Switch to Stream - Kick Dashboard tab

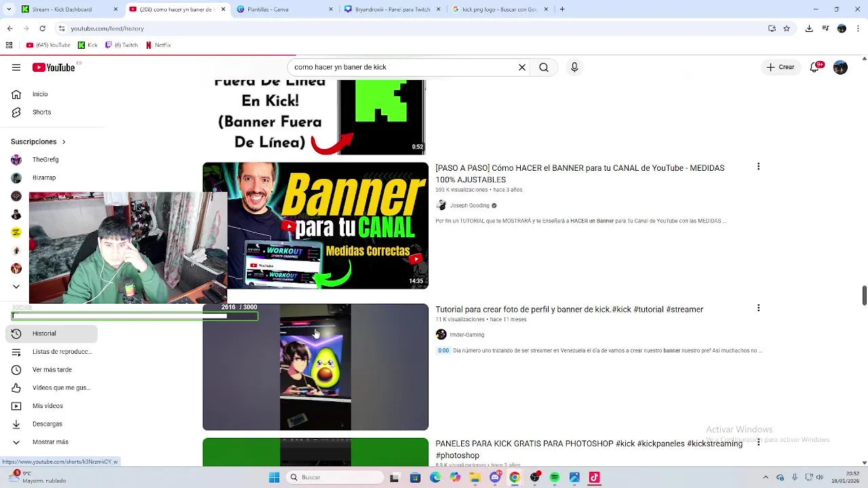click(69, 9)
